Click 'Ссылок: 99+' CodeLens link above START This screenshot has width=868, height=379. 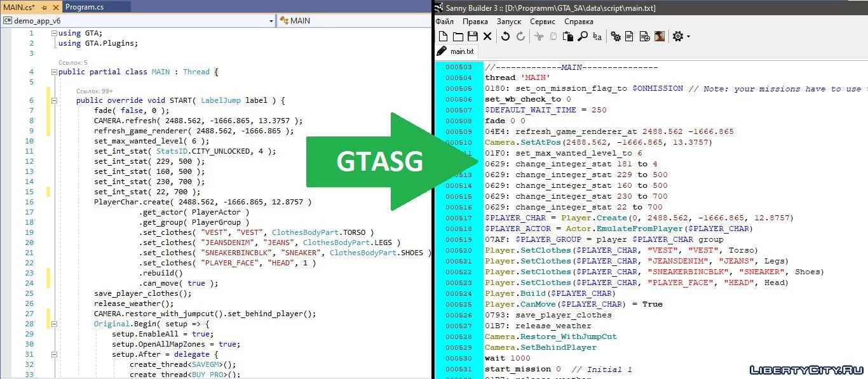(x=94, y=91)
